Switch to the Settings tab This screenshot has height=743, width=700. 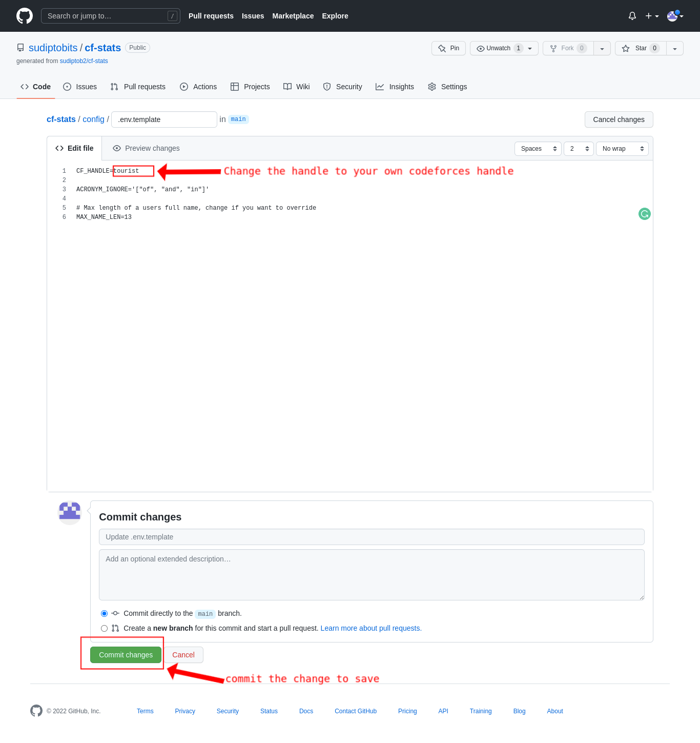click(447, 87)
